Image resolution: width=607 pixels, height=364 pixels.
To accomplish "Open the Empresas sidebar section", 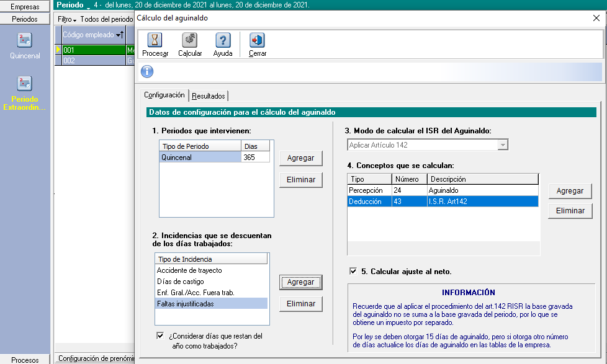I will [25, 7].
